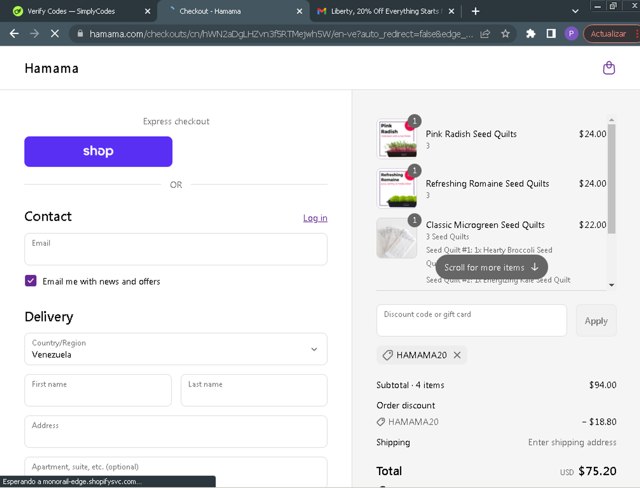Focus the Last name field
Screen dimensions: 640x488
[254, 390]
